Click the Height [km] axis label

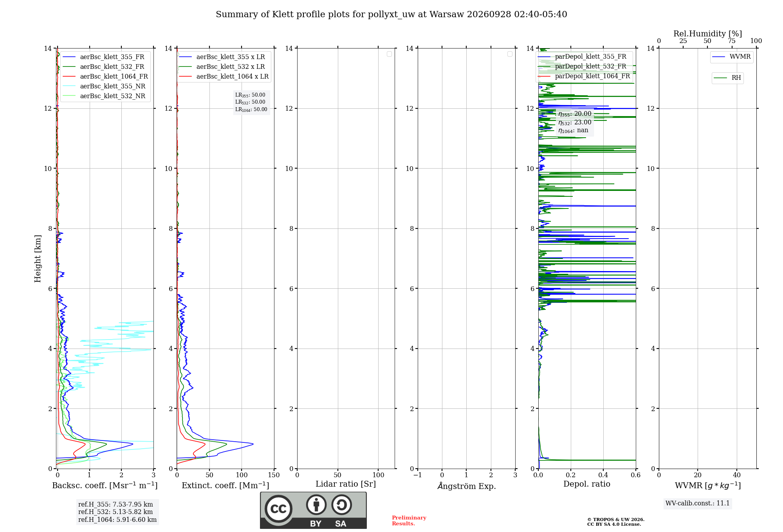pyautogui.click(x=38, y=259)
